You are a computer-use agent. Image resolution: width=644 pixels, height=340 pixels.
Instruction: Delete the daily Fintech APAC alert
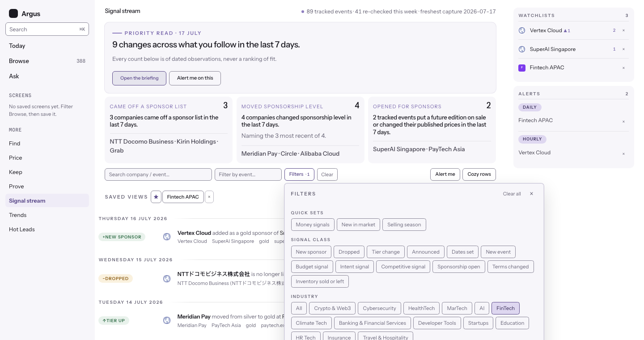point(623,122)
